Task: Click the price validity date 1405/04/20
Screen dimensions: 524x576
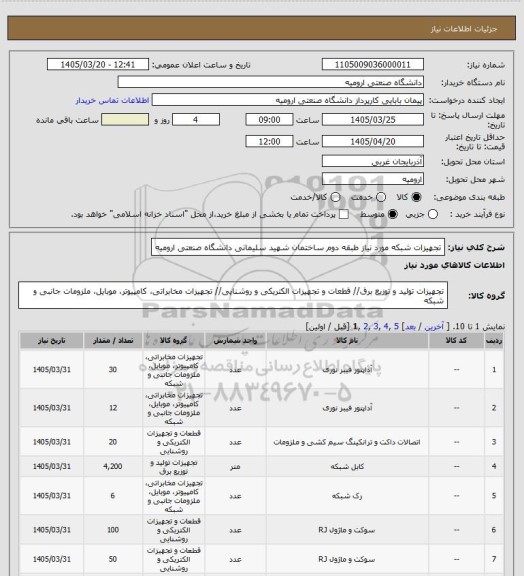Action: tap(373, 141)
